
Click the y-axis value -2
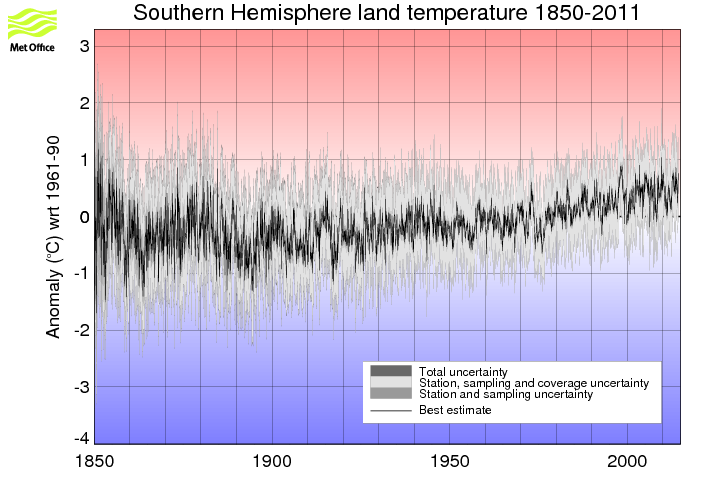click(x=82, y=331)
